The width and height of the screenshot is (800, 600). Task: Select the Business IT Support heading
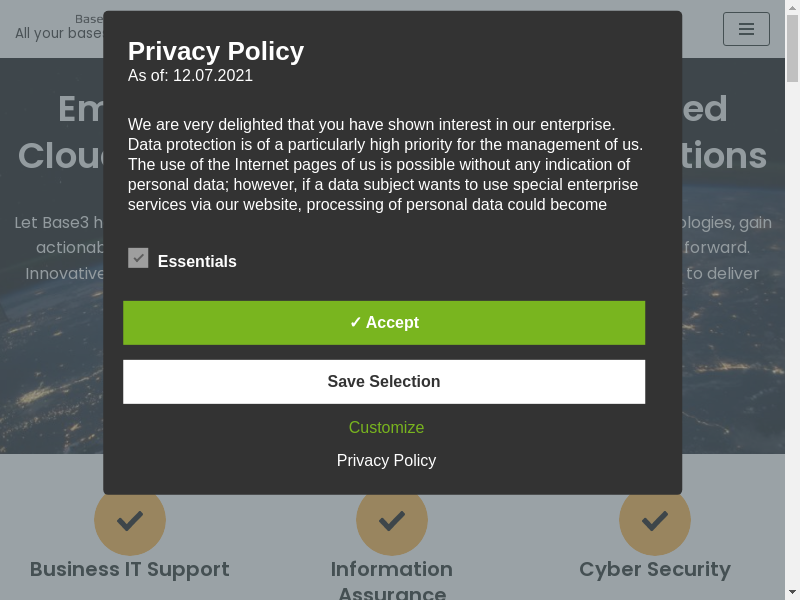tap(130, 569)
